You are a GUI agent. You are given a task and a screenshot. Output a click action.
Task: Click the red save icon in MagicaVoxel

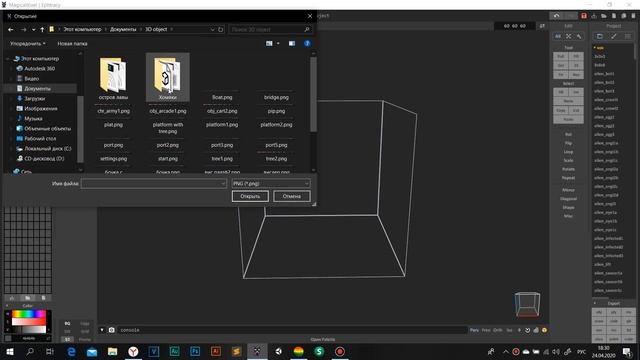pos(584,16)
